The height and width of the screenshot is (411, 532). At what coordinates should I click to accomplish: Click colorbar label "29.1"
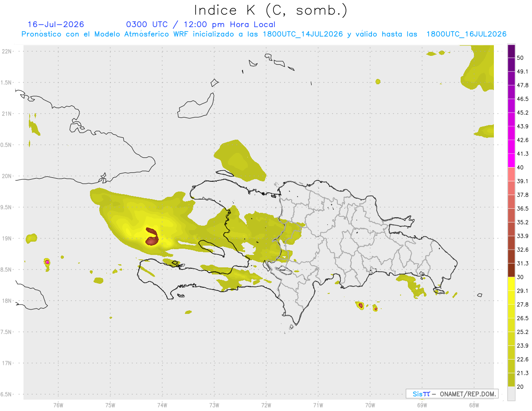pos(523,291)
